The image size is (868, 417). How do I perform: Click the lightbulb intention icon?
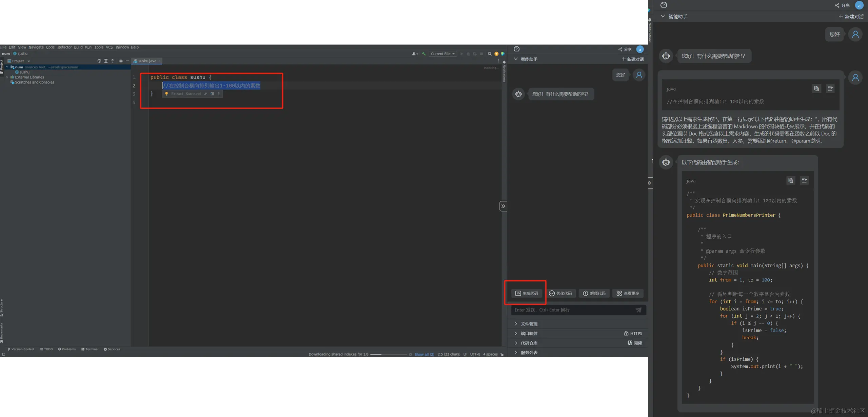(166, 94)
